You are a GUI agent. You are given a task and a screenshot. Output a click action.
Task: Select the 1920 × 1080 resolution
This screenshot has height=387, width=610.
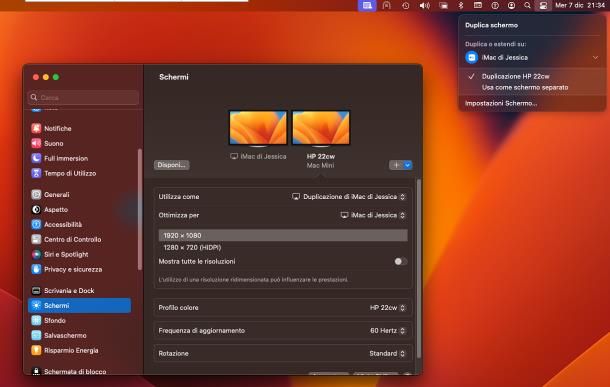click(283, 235)
